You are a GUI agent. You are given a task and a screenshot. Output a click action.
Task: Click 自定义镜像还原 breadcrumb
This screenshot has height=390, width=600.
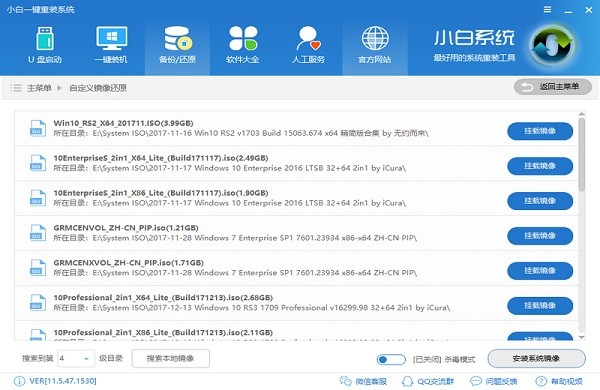[98, 88]
